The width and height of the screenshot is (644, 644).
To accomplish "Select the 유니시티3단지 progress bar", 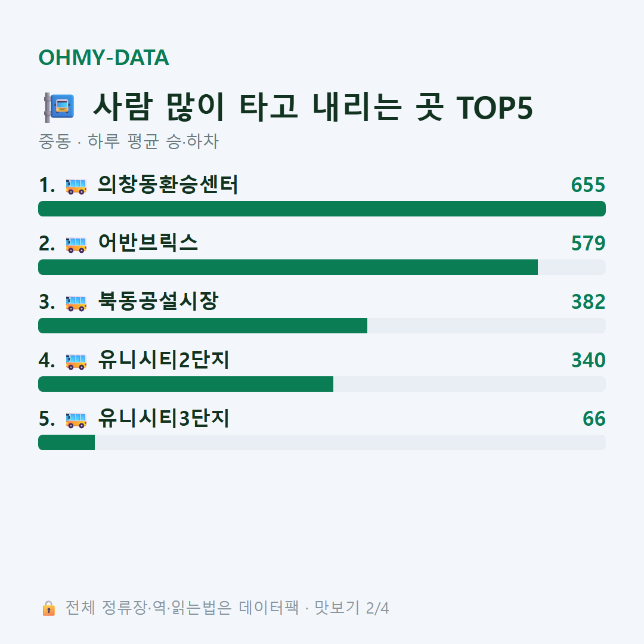I will pos(322,442).
